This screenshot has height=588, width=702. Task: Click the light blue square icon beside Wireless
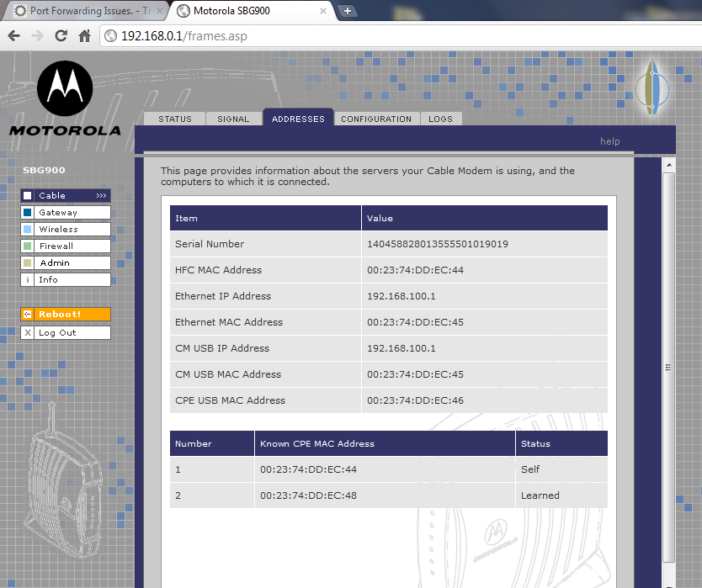27,229
